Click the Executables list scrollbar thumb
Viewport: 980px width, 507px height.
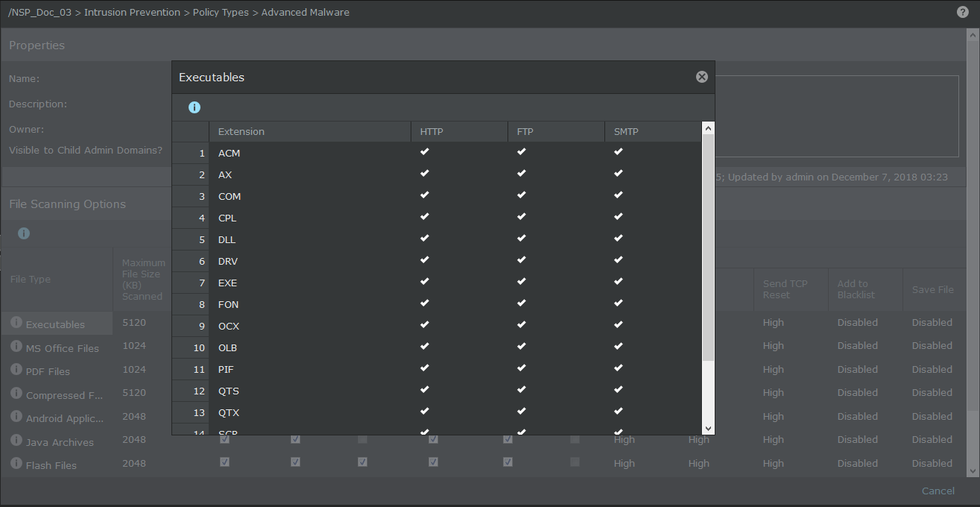coord(708,248)
